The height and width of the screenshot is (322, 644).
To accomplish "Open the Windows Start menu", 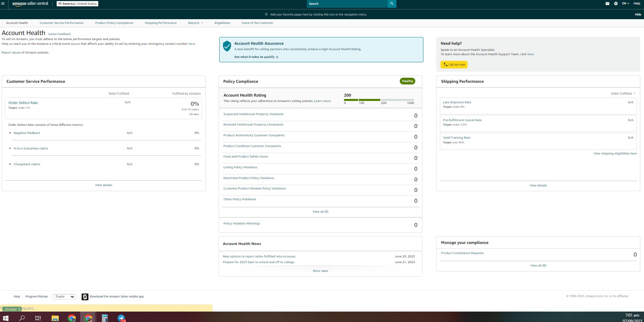I will point(5,318).
